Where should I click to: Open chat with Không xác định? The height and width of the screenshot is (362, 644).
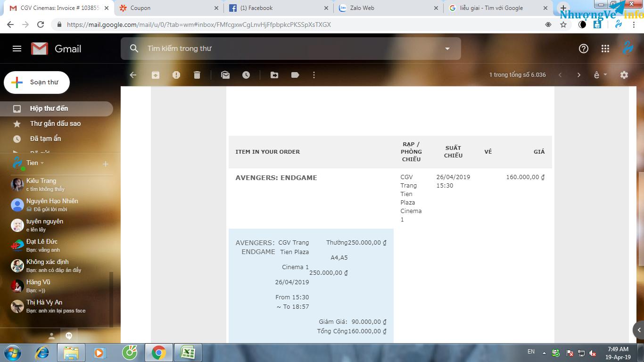[x=57, y=265]
